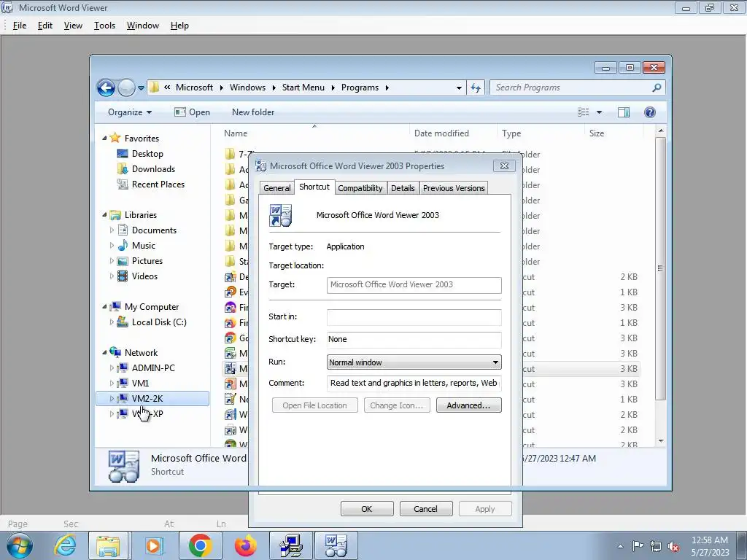747x560 pixels.
Task: Click the Explorer forward arrow button
Action: tap(126, 87)
